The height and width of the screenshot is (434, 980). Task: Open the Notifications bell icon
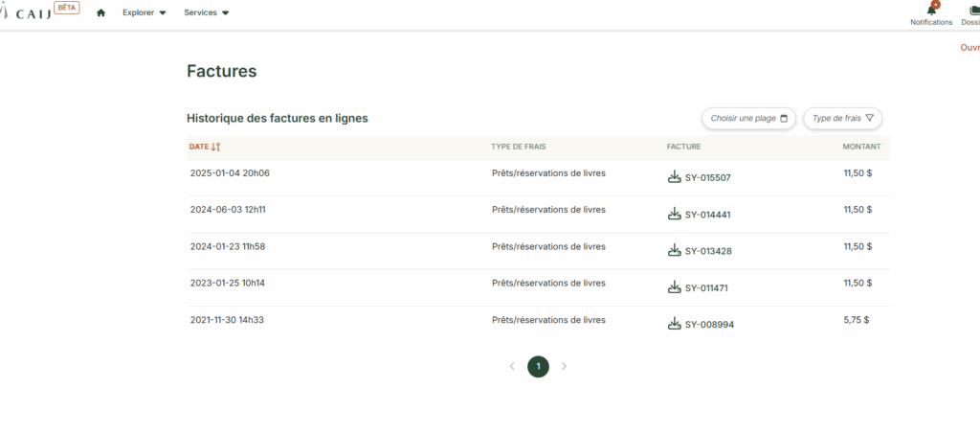[931, 10]
